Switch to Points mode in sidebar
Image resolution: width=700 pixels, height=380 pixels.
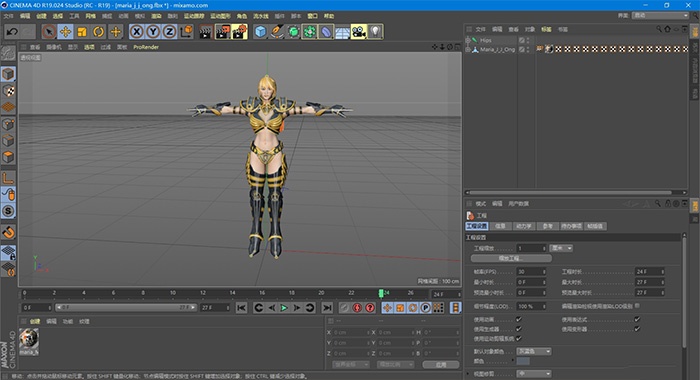8,124
